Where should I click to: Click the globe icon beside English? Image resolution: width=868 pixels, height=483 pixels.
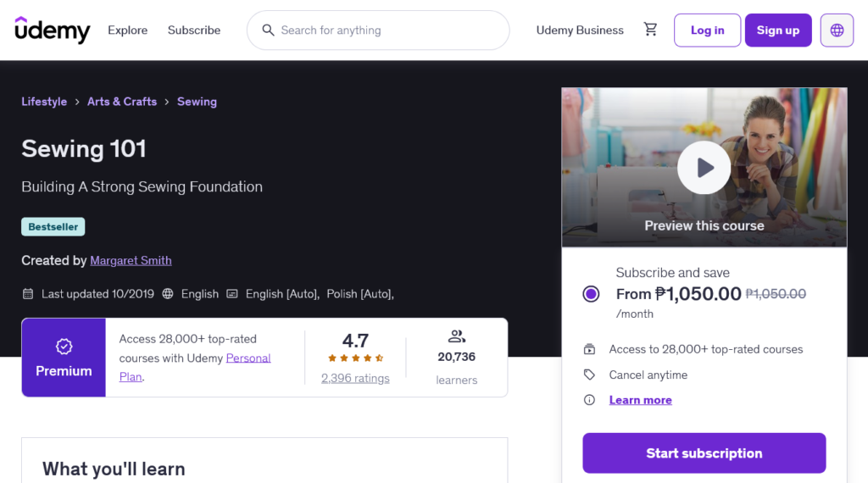[168, 294]
